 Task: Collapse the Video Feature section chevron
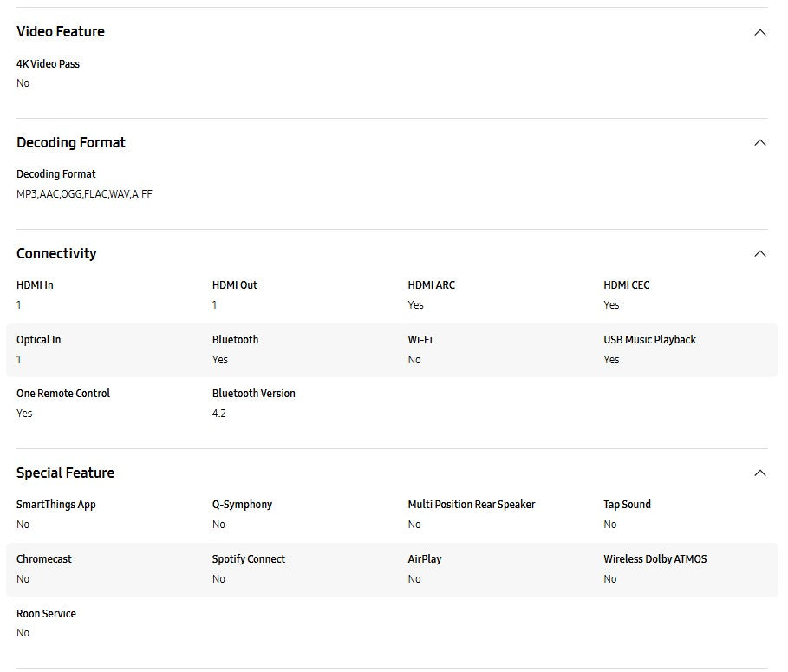tap(760, 32)
